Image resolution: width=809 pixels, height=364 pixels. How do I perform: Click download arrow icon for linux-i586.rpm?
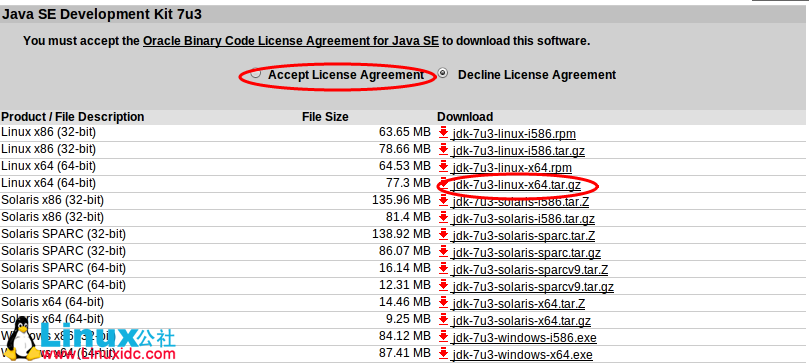coord(443,133)
